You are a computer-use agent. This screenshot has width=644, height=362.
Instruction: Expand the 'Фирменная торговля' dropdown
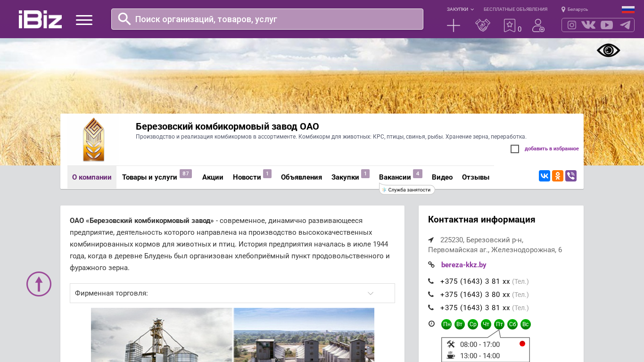(x=232, y=293)
